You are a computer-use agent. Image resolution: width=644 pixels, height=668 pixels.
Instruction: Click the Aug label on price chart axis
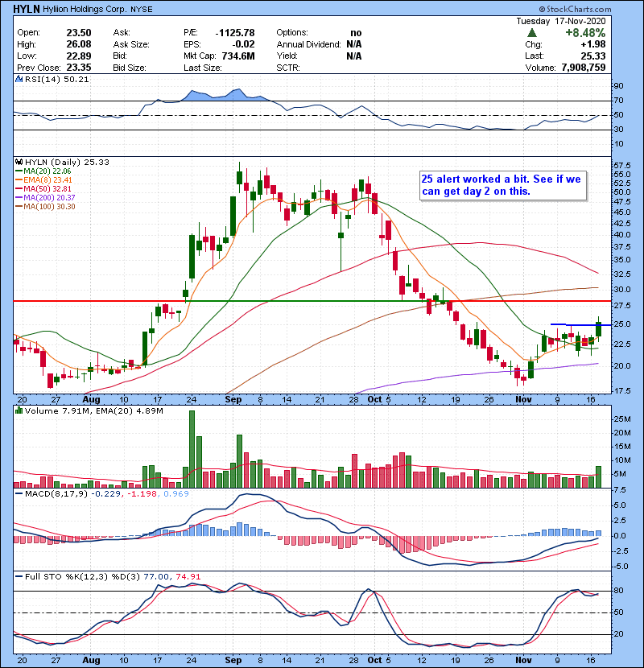[x=91, y=399]
